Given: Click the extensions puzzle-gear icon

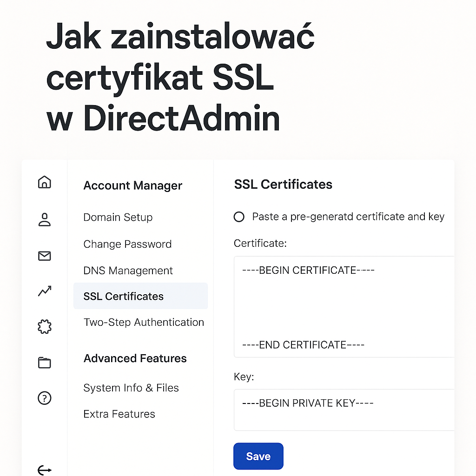Looking at the screenshot, I should click(44, 327).
